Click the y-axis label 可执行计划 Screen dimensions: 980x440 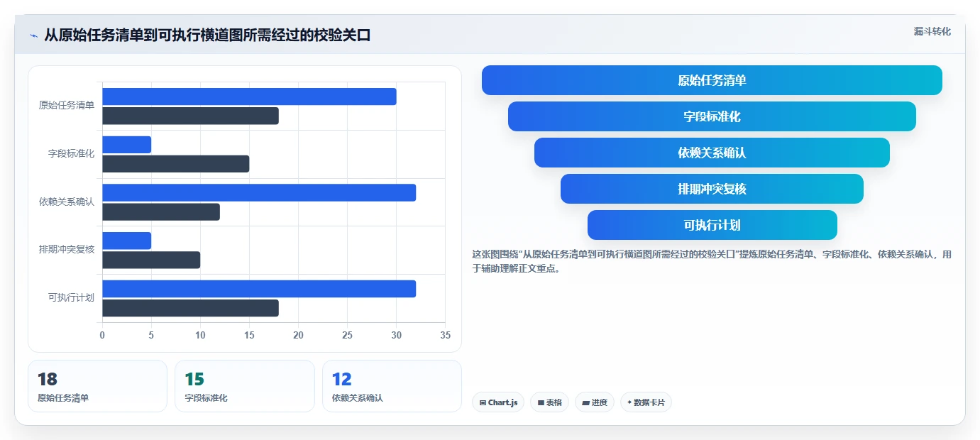(71, 298)
